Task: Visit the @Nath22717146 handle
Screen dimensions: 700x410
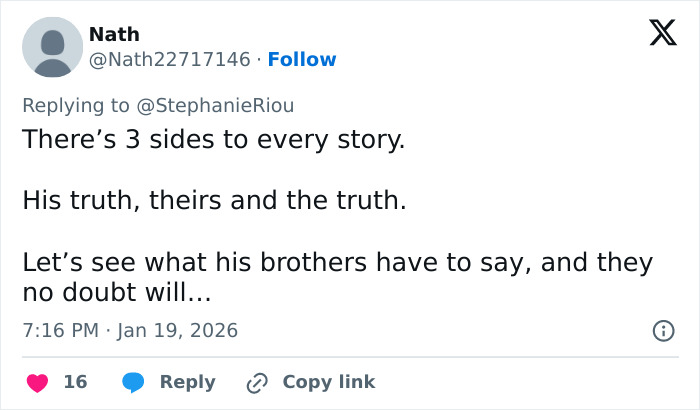Action: 169,59
